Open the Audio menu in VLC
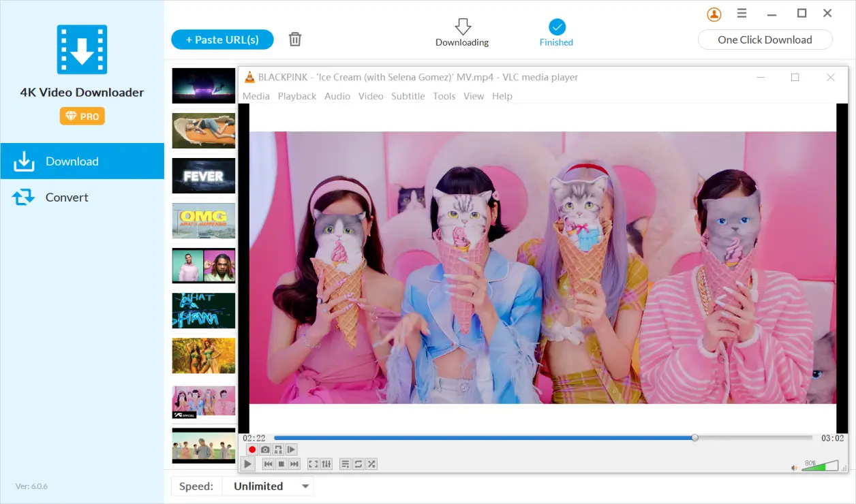Screen dimensions: 856x504 pos(337,96)
